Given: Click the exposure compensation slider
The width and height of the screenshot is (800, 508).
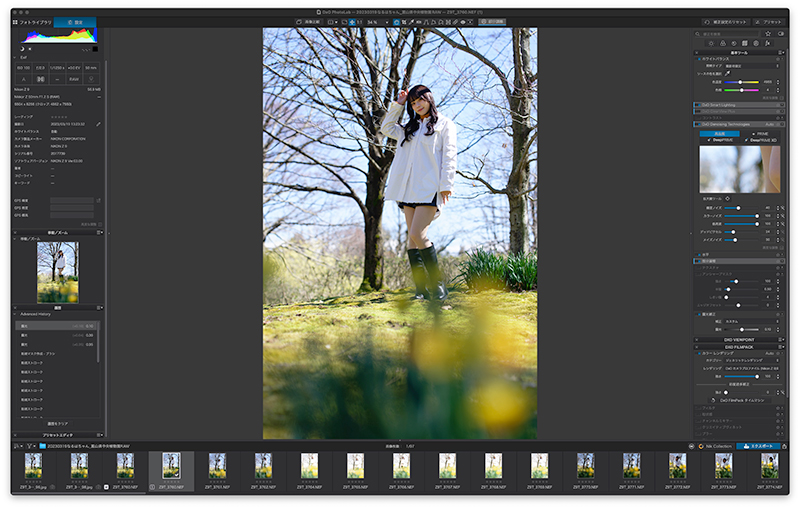Looking at the screenshot, I should (x=741, y=329).
